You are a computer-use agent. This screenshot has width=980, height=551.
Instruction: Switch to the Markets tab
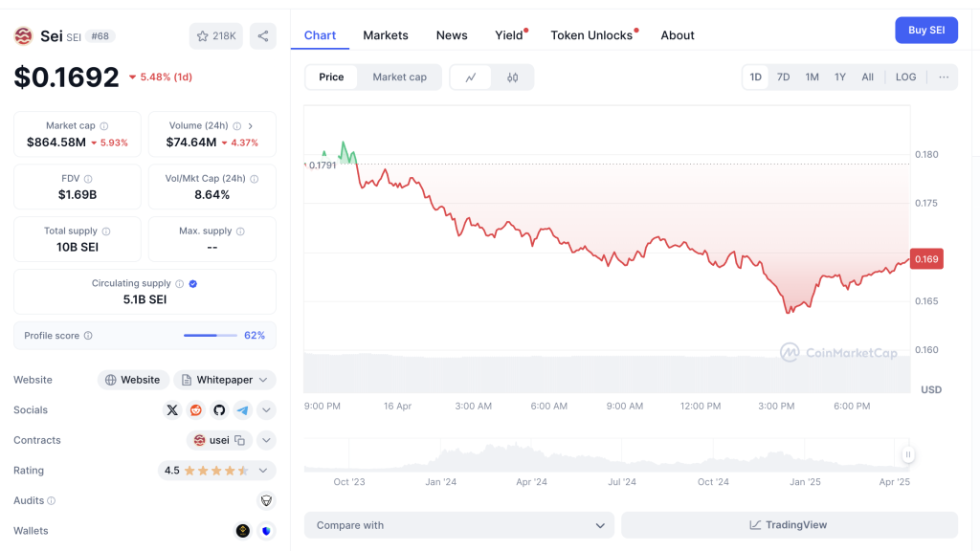(386, 35)
